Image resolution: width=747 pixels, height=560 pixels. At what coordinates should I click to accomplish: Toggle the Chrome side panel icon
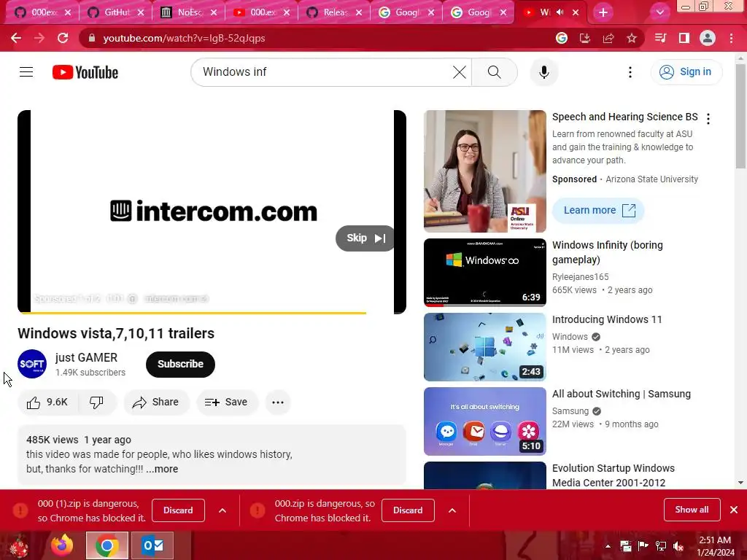point(684,38)
